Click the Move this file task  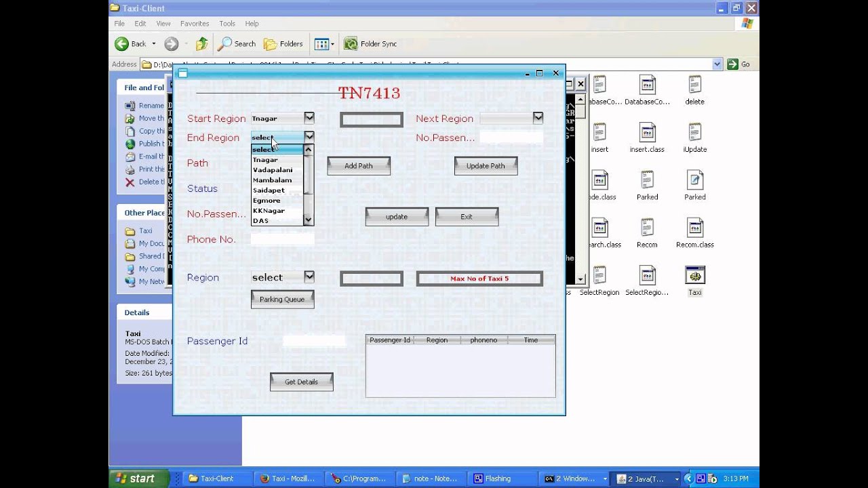click(x=144, y=118)
